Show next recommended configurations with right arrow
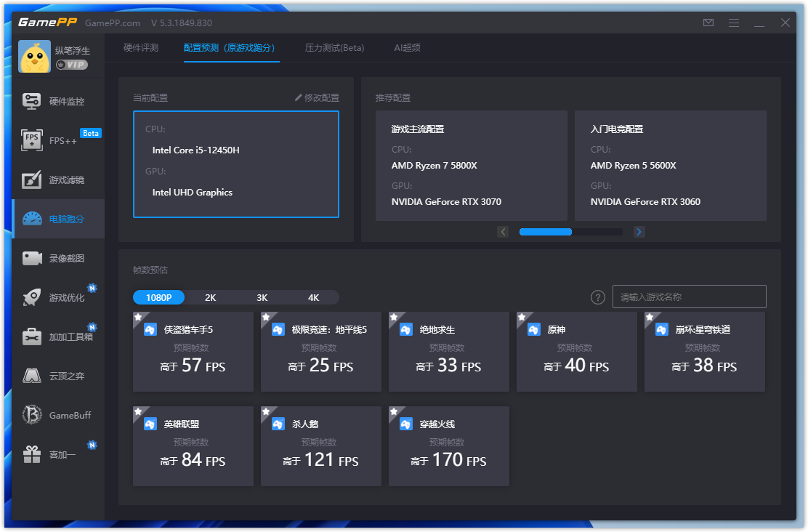The width and height of the screenshot is (808, 532). 639,232
